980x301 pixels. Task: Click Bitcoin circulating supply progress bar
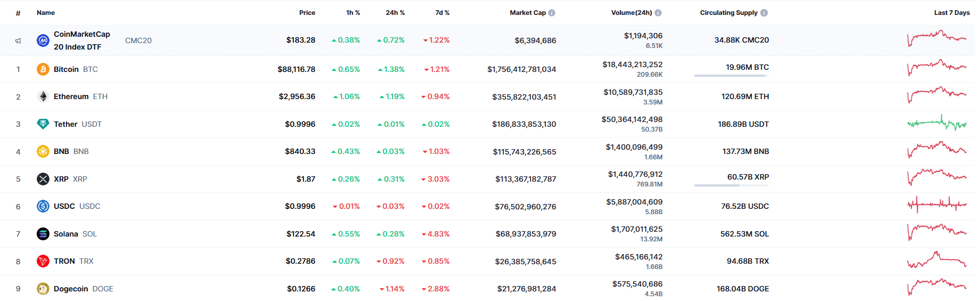pos(732,76)
